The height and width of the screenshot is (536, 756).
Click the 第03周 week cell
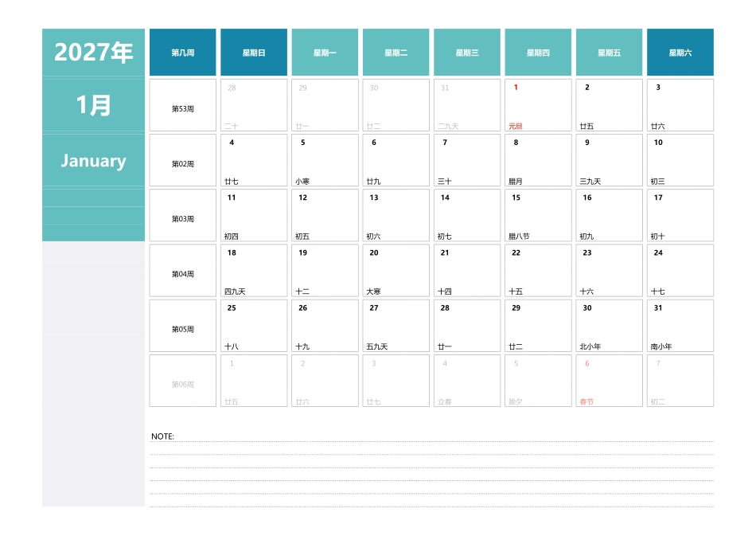pos(183,215)
